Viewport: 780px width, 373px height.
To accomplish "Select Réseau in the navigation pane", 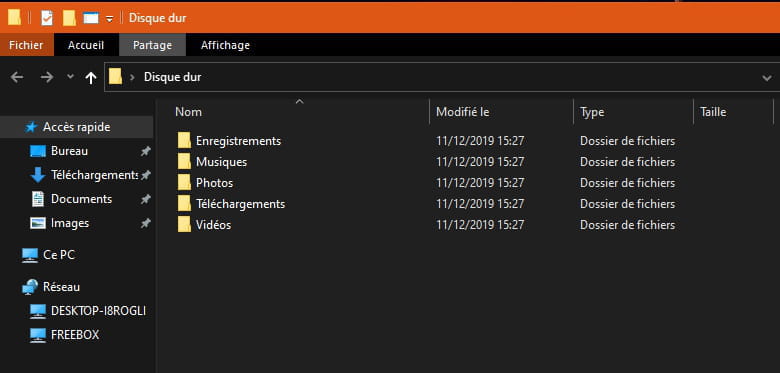I will coord(61,287).
